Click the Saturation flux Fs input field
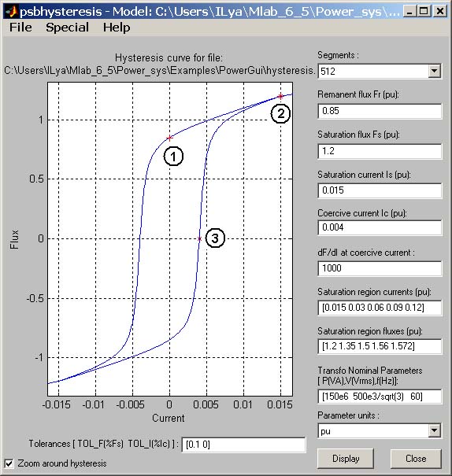This screenshot has height=476, width=452. [x=380, y=151]
